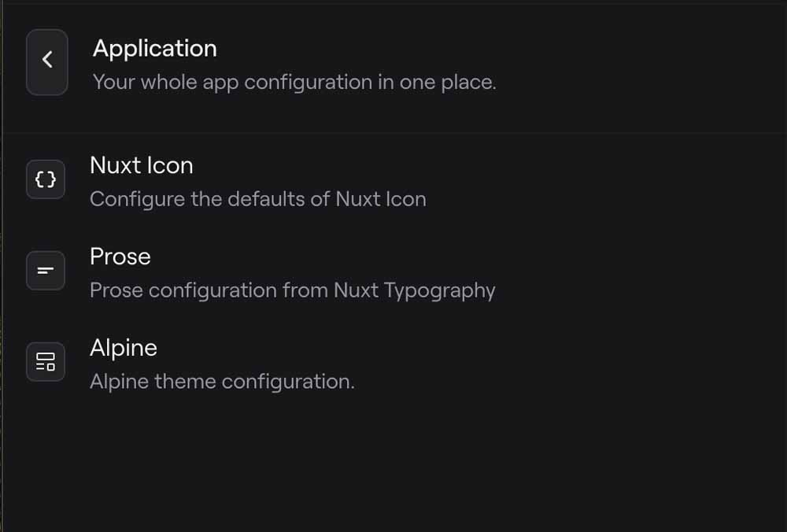Expand the Prose entry via its icon box

(x=46, y=272)
